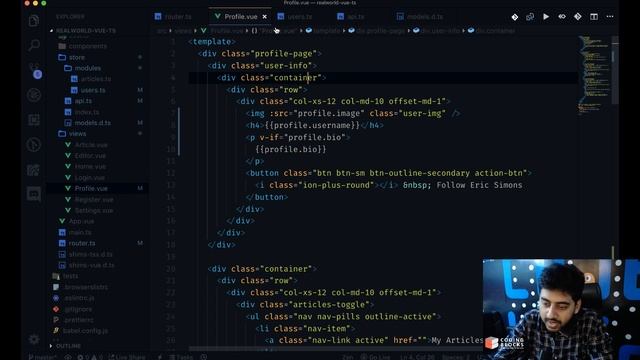The image size is (640, 360).
Task: Click the {{profile.username}} h4 line
Action: click(x=315, y=125)
